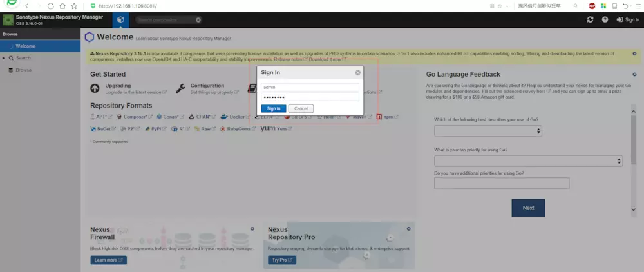Screen dimensions: 644x272
Task: Click the Nexus Repository Manager logo
Action: point(8,20)
